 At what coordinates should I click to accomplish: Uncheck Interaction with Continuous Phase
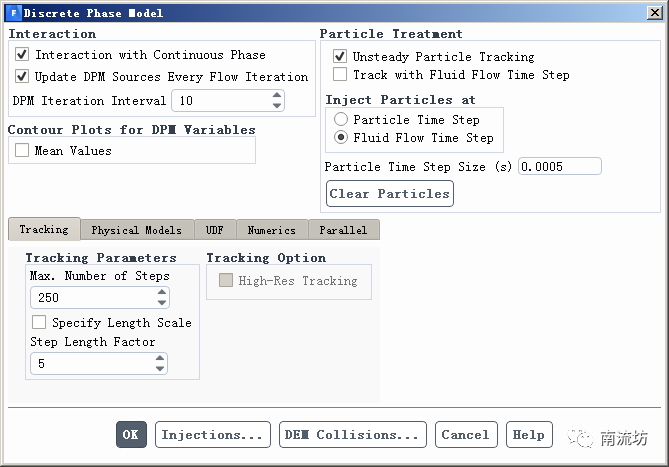[23, 55]
